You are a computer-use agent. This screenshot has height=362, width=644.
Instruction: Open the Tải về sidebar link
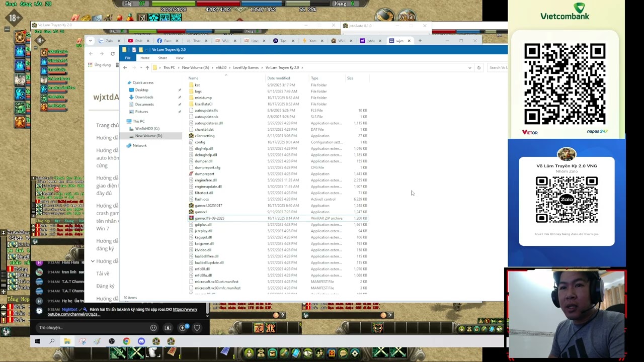point(103,274)
